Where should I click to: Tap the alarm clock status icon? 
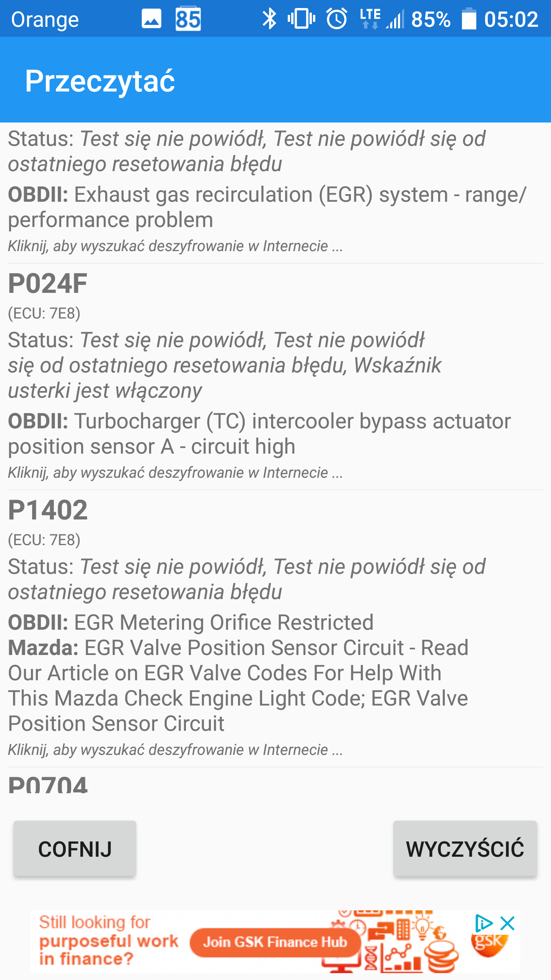pos(337,19)
